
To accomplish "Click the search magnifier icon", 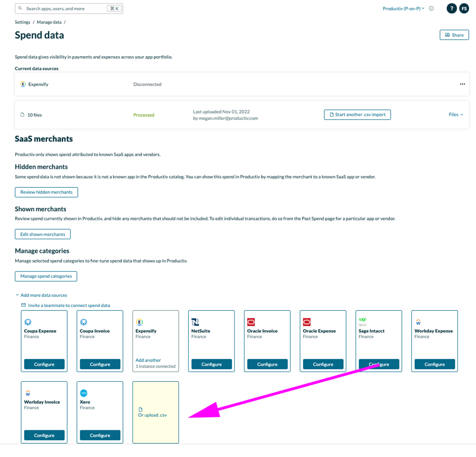I will 20,9.
